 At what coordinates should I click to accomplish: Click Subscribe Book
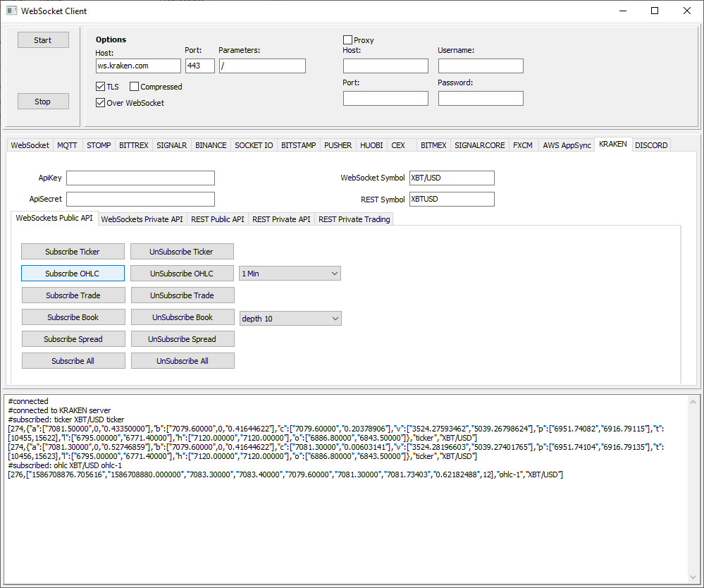[x=73, y=317]
